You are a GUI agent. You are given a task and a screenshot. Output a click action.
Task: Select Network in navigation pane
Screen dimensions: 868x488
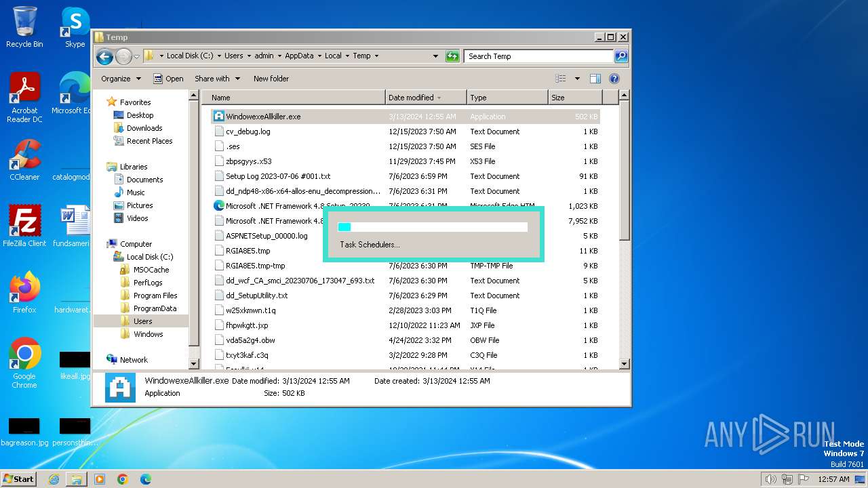coord(134,360)
